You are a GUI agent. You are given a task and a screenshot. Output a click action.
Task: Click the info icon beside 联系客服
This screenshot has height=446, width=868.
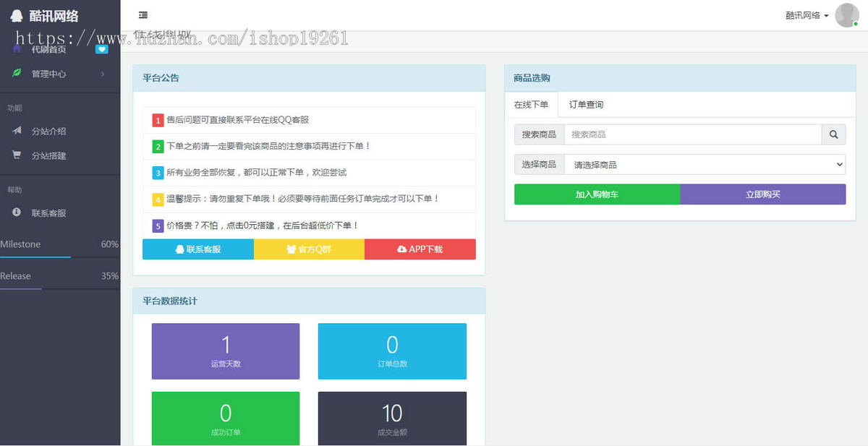17,213
